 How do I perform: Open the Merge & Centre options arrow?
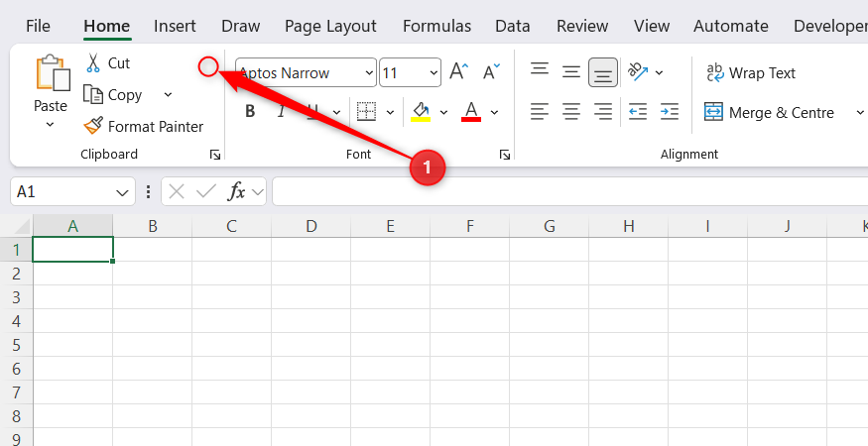coord(860,112)
